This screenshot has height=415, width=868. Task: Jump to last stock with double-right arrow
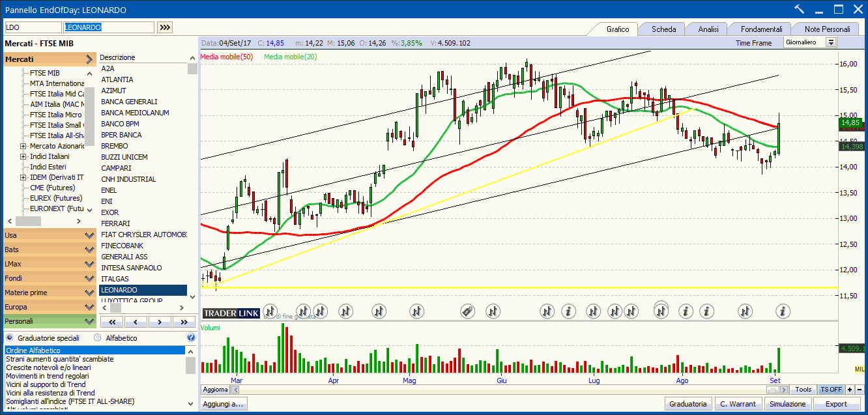184,322
